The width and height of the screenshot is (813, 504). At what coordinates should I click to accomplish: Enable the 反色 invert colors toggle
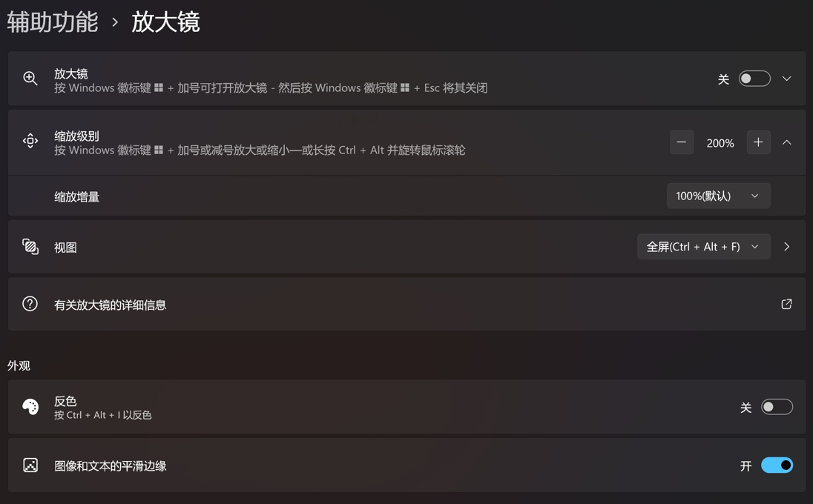[x=777, y=407]
